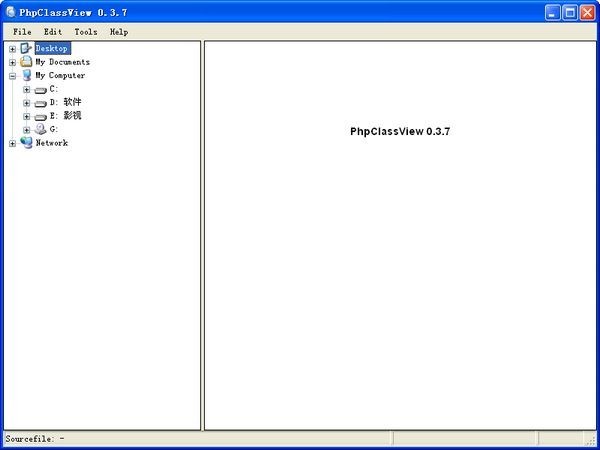Image resolution: width=600 pixels, height=450 pixels.
Task: Select the Desktop label in the tree
Action: point(52,48)
